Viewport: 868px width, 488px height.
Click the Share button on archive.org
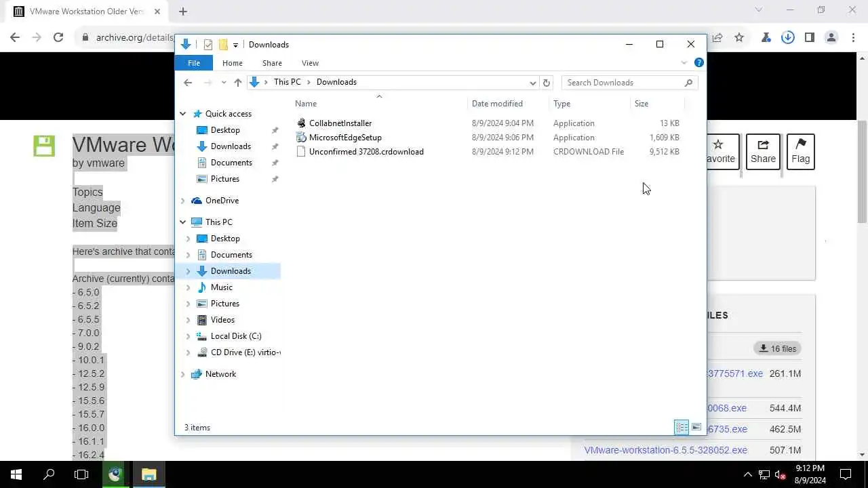click(x=763, y=152)
